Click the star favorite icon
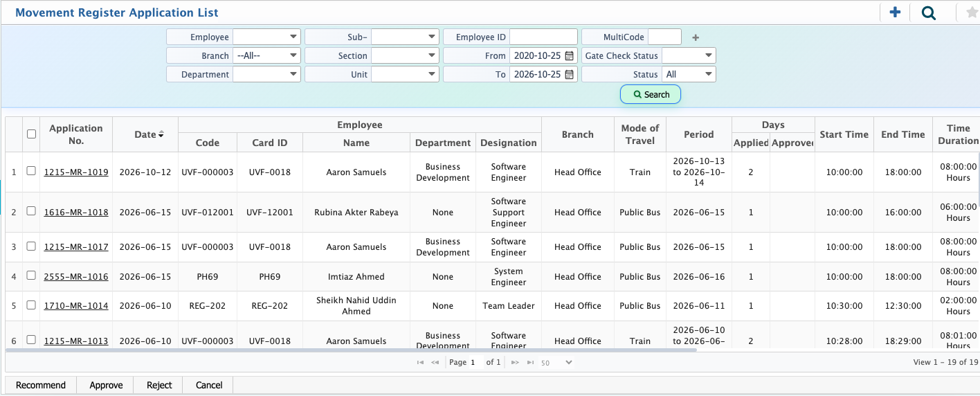 tap(972, 12)
